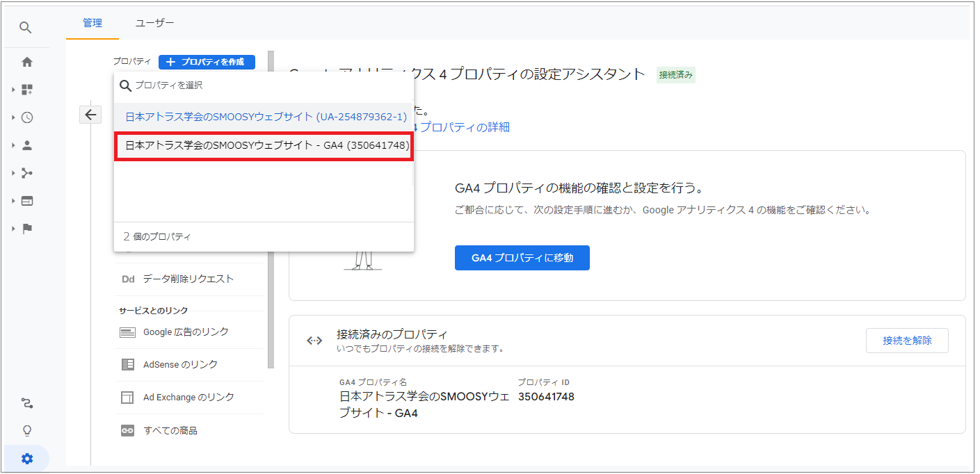Click the サービスとのリンク section label
This screenshot has height=474, width=980.
click(x=153, y=311)
